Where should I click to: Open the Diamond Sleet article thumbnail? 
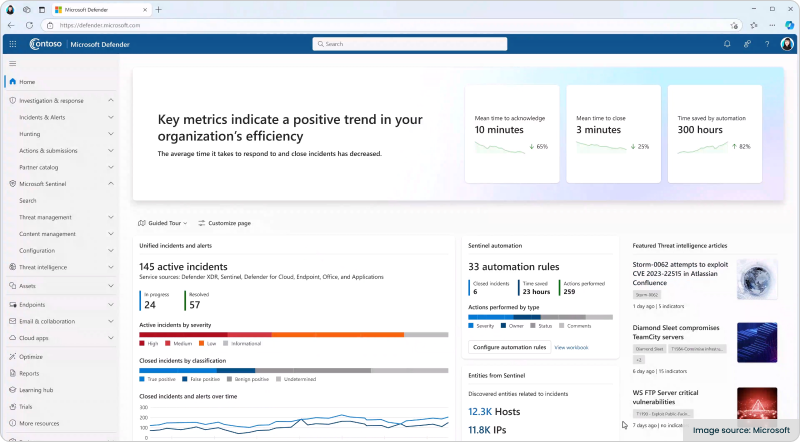[x=757, y=342]
